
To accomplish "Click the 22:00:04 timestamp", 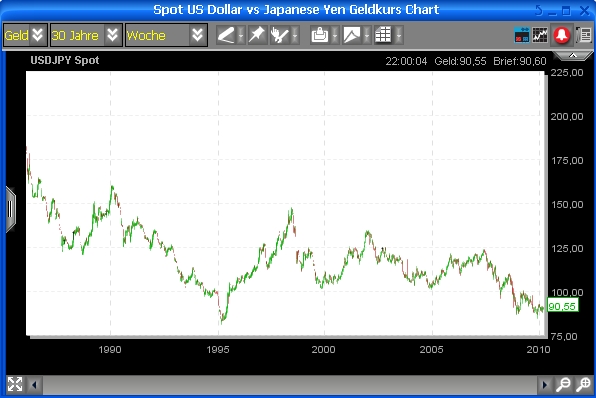I will click(x=406, y=61).
